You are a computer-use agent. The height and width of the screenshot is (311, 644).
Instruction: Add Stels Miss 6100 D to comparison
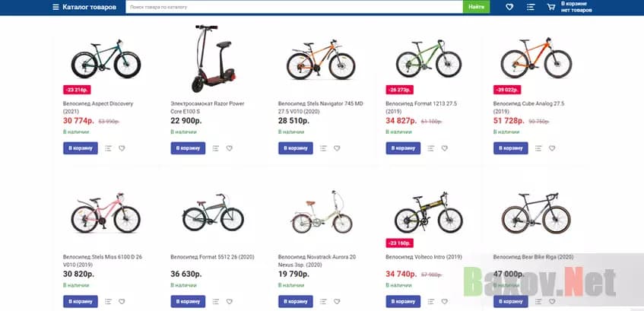pos(108,301)
